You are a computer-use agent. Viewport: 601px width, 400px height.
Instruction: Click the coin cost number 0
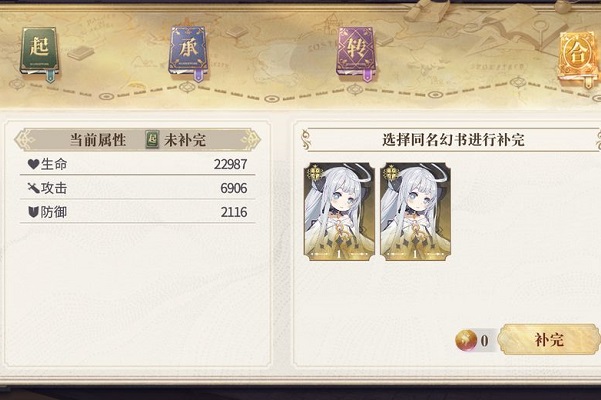484,340
